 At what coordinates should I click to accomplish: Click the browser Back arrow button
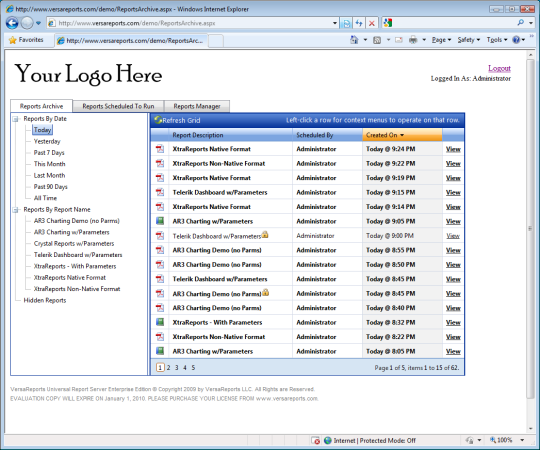12,23
